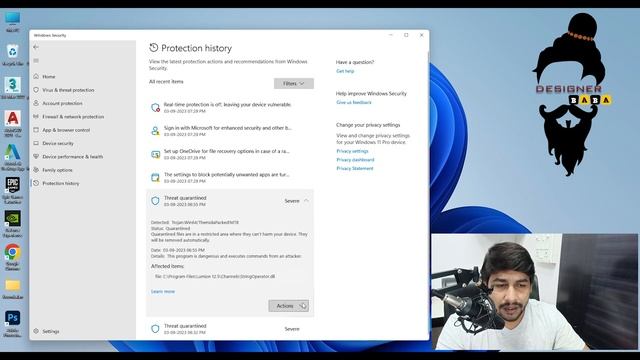The image size is (640, 360).
Task: Click App & browser control icon
Action: (x=36, y=130)
